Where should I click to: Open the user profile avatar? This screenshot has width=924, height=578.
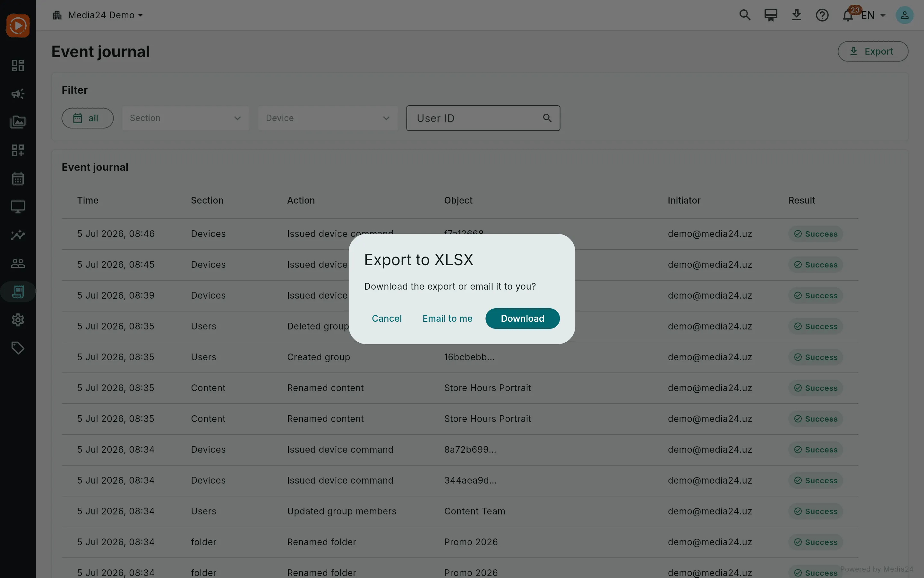click(x=904, y=15)
